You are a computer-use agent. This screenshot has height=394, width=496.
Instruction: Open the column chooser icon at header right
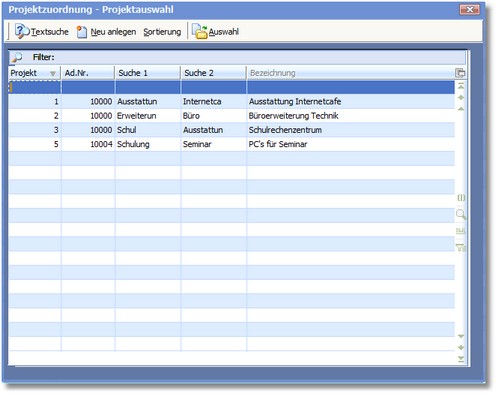pos(460,73)
